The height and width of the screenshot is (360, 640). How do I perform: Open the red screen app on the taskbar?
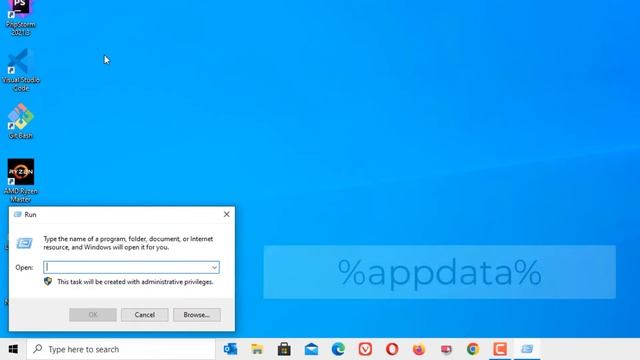(446, 349)
